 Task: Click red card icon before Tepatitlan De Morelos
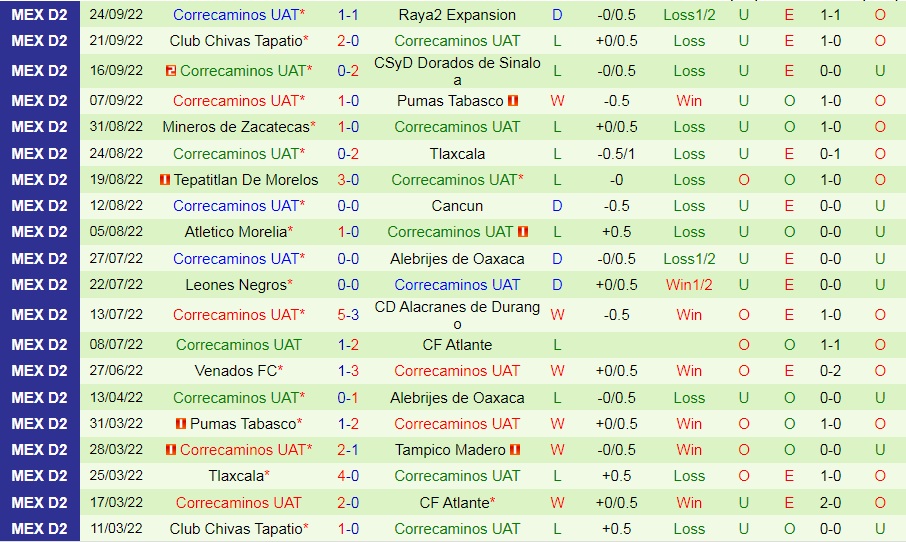pos(165,180)
